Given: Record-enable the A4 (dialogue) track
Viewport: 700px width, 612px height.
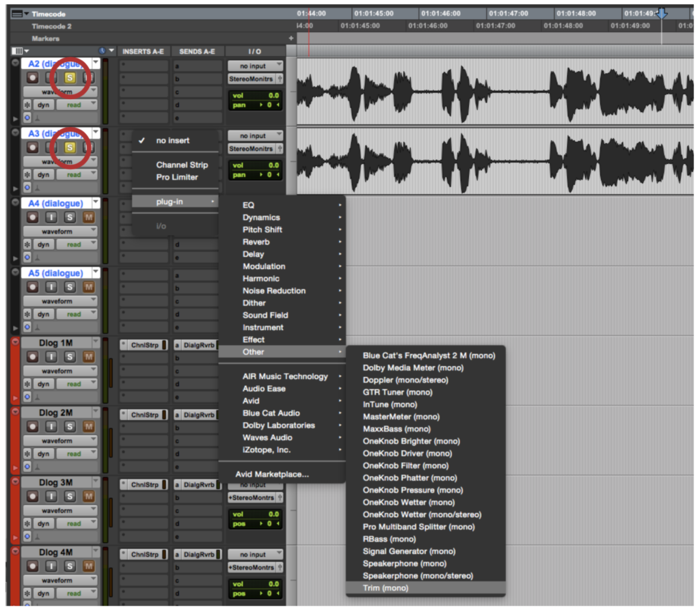Looking at the screenshot, I should [x=32, y=217].
